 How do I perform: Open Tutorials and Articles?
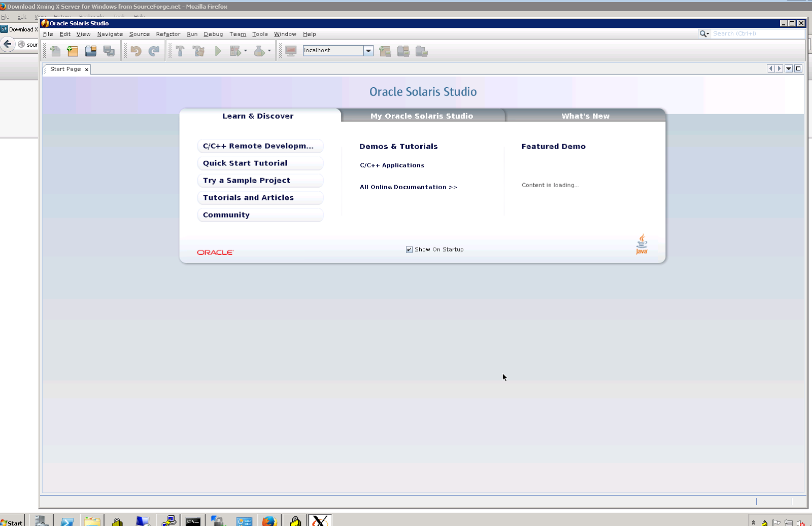[260, 198]
